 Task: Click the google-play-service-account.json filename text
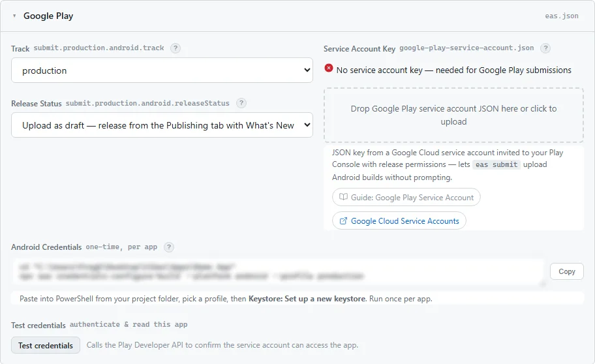(x=466, y=48)
